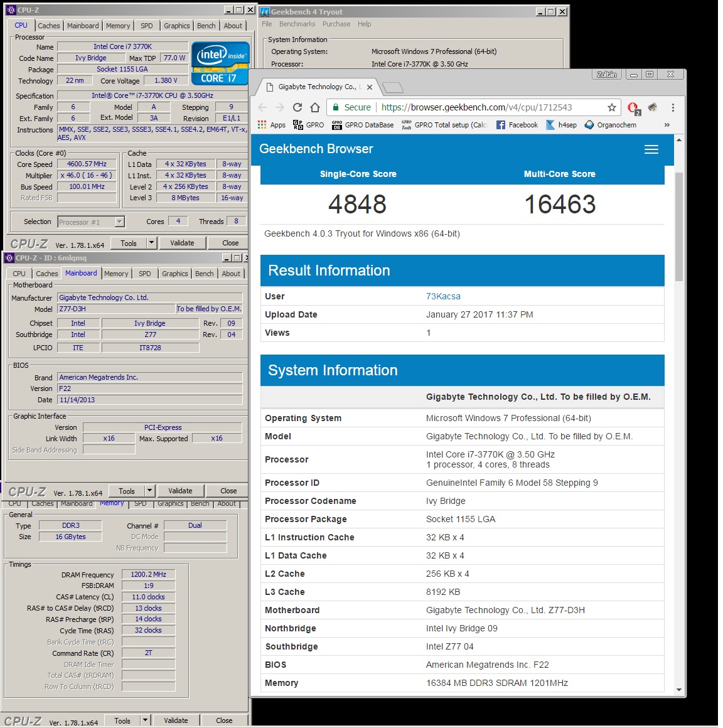Click the scrollbar down arrow in browser
Image resolution: width=723 pixels, height=728 pixels.
(x=678, y=690)
